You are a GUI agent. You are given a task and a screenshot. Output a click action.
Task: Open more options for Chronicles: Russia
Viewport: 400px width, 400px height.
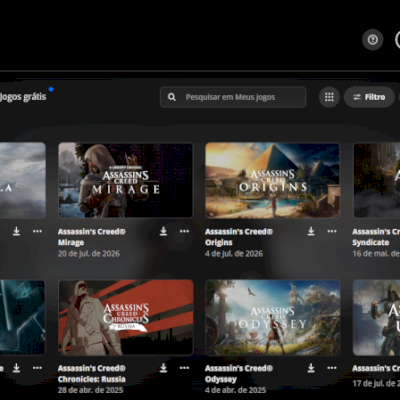point(184,368)
